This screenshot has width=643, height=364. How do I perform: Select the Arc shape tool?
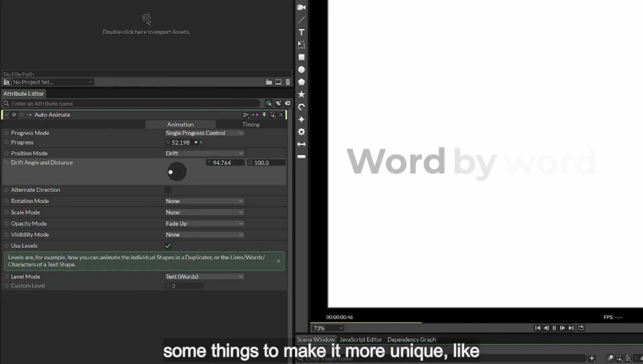tap(301, 107)
